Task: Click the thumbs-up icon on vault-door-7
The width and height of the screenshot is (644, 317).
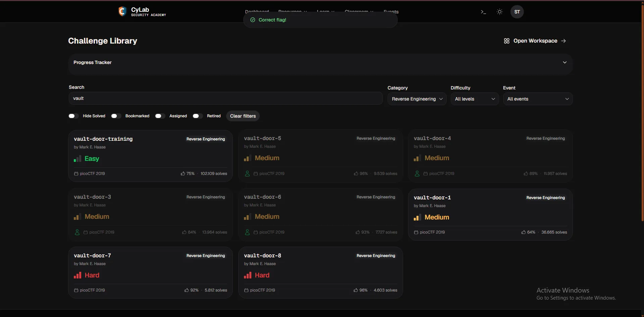Action: (187, 290)
